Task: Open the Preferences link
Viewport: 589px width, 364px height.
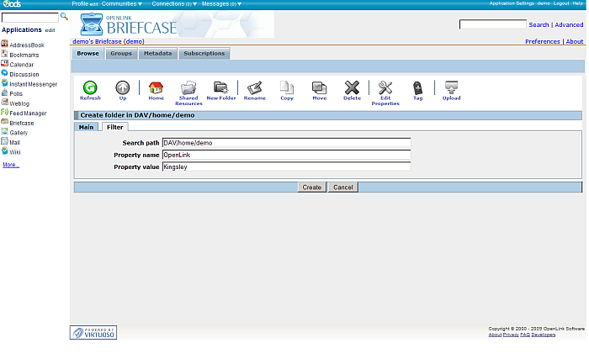Action: click(x=542, y=41)
